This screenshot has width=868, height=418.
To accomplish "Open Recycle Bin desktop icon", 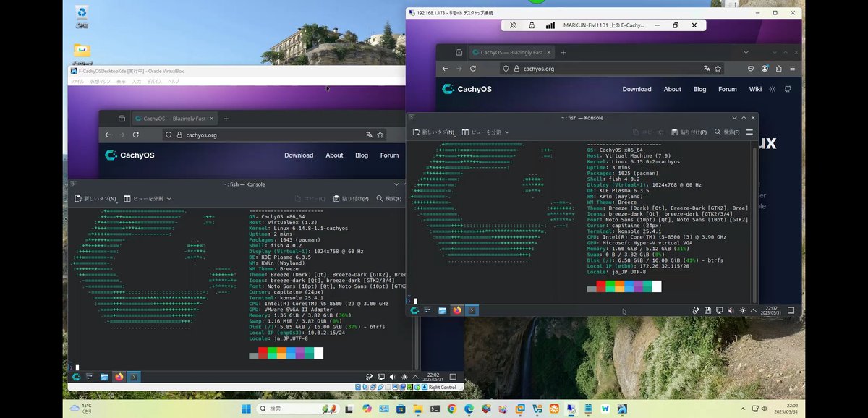I will tap(82, 15).
